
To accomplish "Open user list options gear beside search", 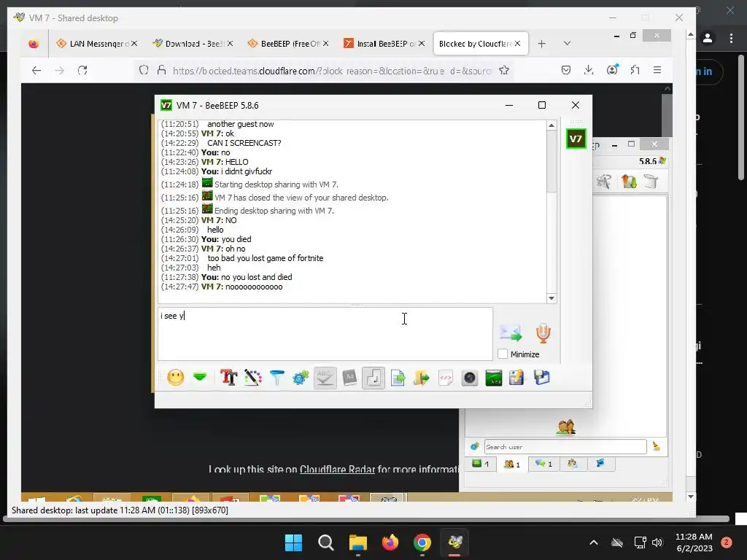I will click(474, 446).
